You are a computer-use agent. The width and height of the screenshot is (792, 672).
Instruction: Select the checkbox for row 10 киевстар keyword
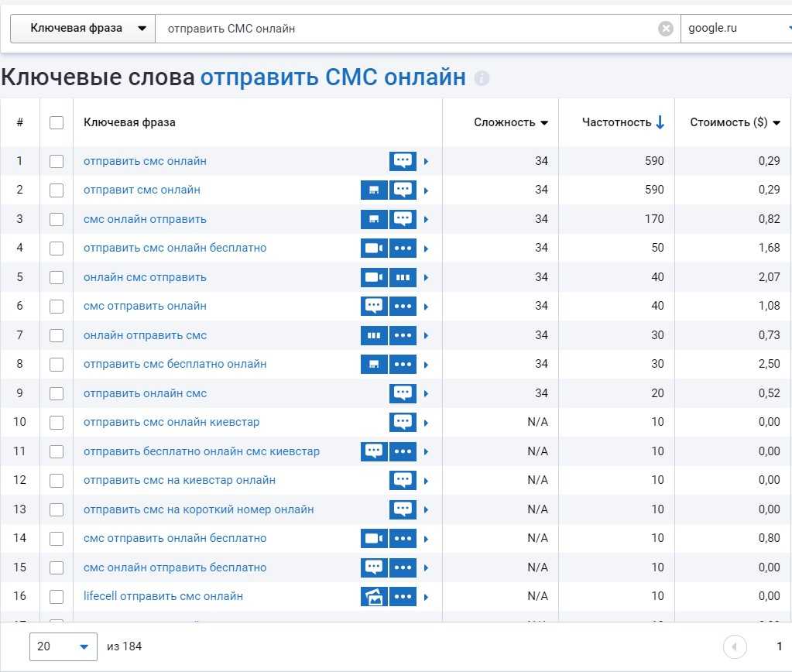click(x=57, y=423)
